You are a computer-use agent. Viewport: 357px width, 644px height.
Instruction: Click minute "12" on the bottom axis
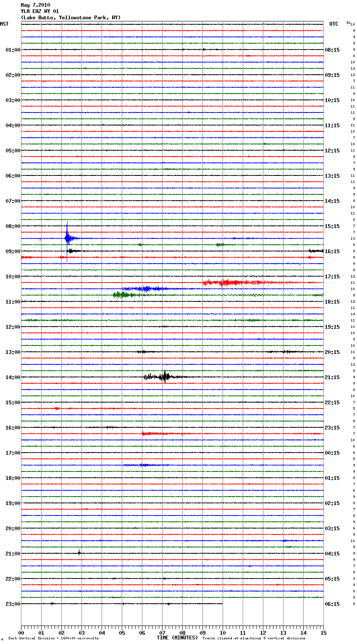[x=263, y=633]
